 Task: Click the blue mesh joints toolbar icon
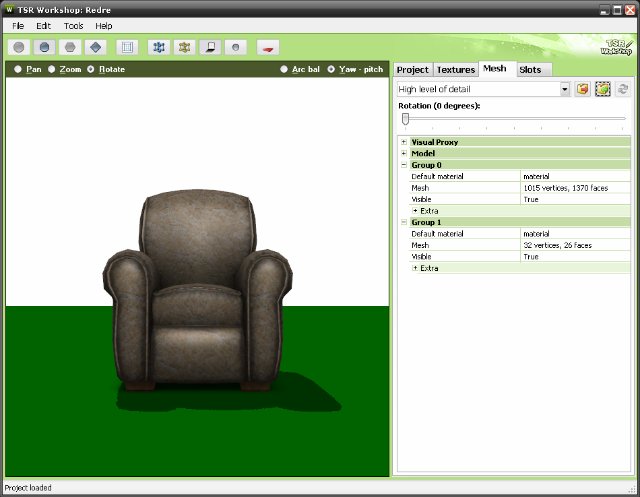[158, 47]
